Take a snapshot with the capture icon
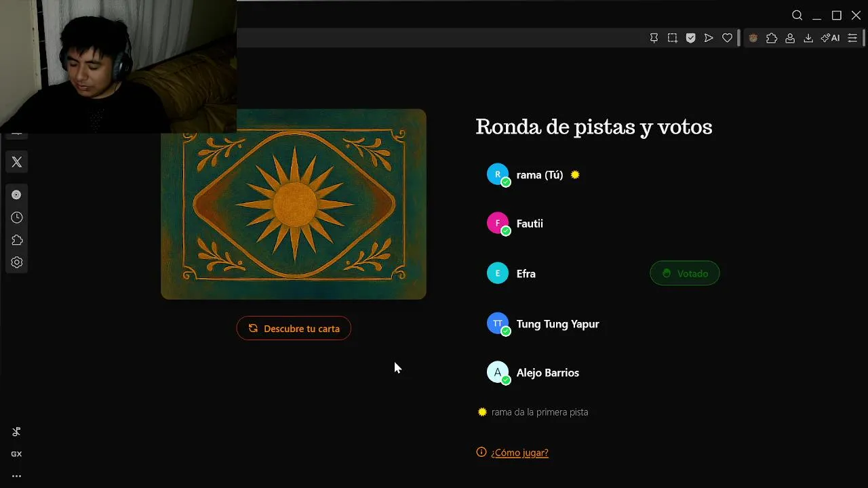868x488 pixels. pos(672,38)
